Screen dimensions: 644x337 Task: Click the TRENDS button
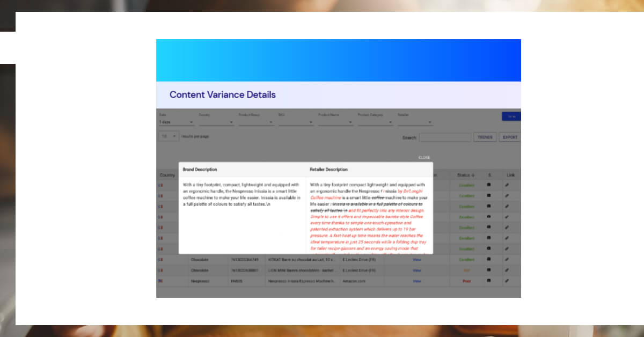click(x=485, y=137)
